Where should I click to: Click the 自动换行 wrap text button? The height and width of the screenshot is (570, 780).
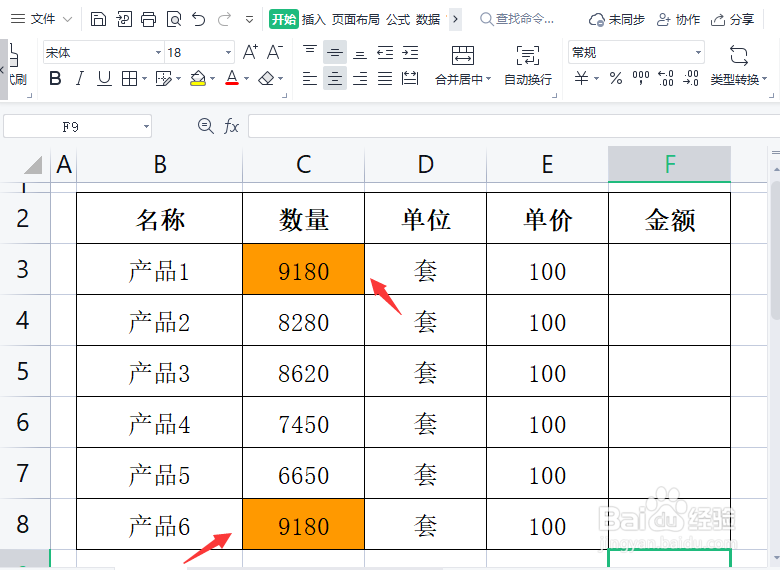(528, 66)
